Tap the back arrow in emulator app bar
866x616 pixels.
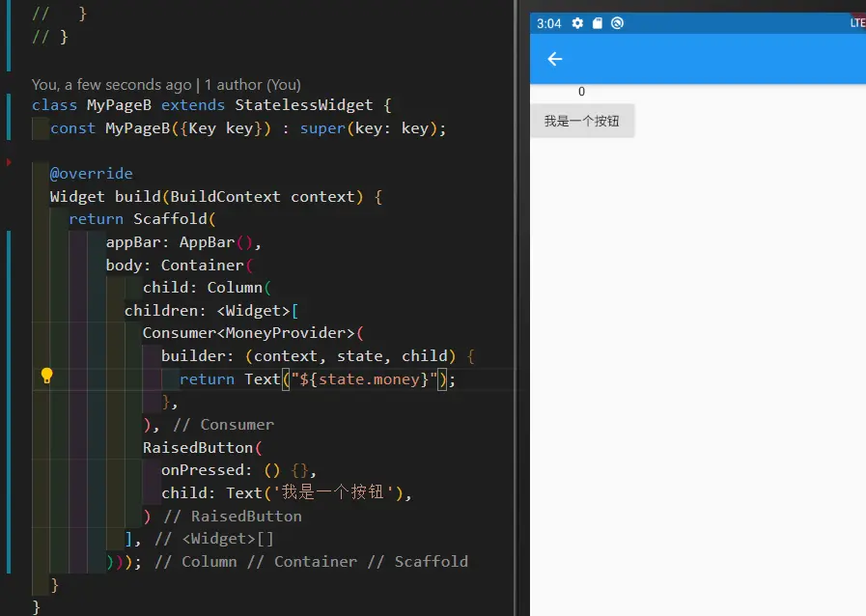pyautogui.click(x=554, y=59)
